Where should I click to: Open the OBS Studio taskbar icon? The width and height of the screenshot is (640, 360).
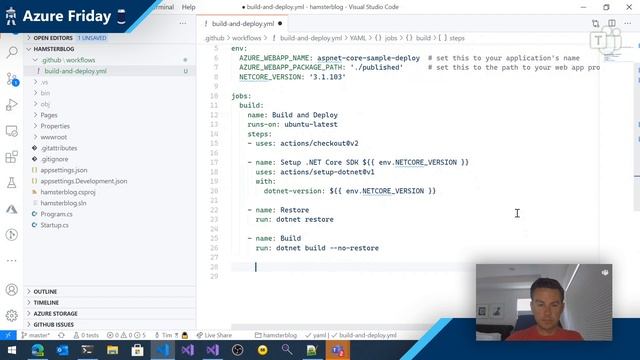click(x=238, y=350)
